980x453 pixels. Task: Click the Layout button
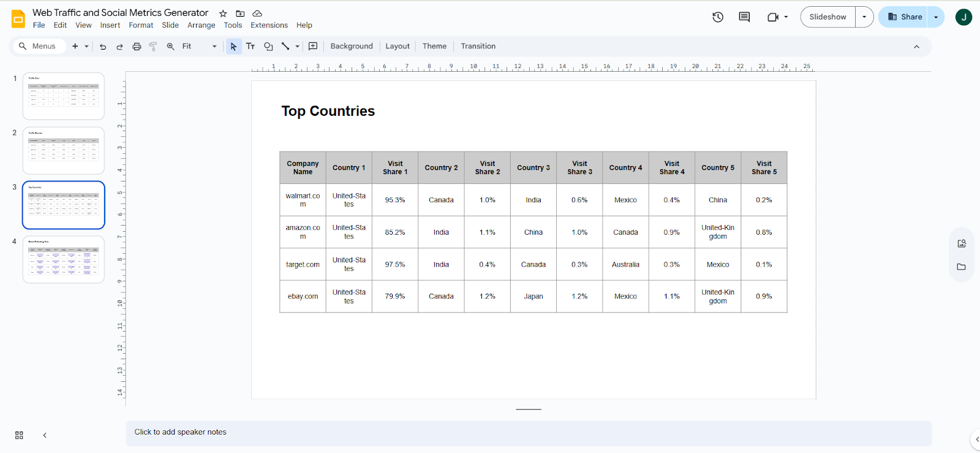[x=398, y=46]
